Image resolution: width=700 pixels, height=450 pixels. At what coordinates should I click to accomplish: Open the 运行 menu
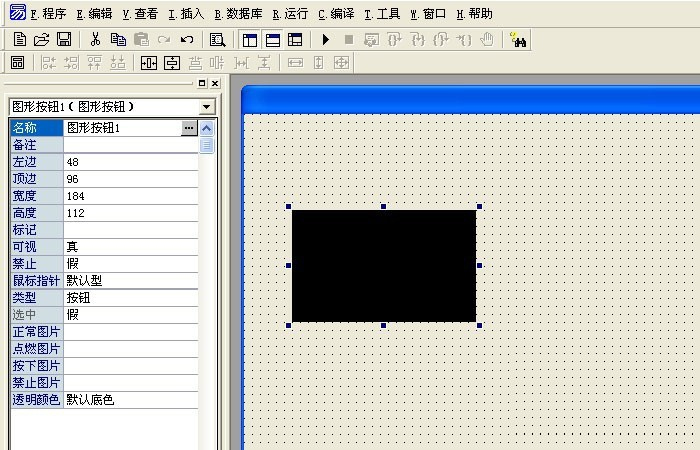click(290, 14)
